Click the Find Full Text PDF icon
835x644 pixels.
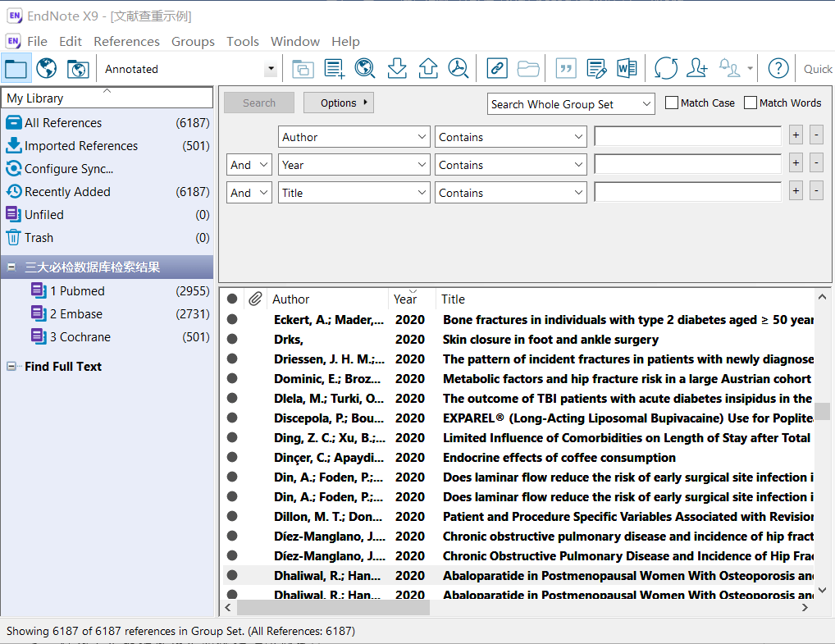coord(459,69)
